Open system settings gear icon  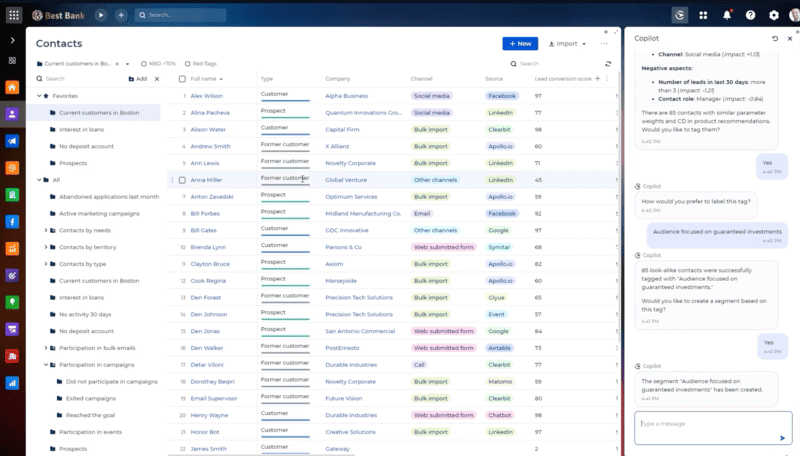(773, 15)
